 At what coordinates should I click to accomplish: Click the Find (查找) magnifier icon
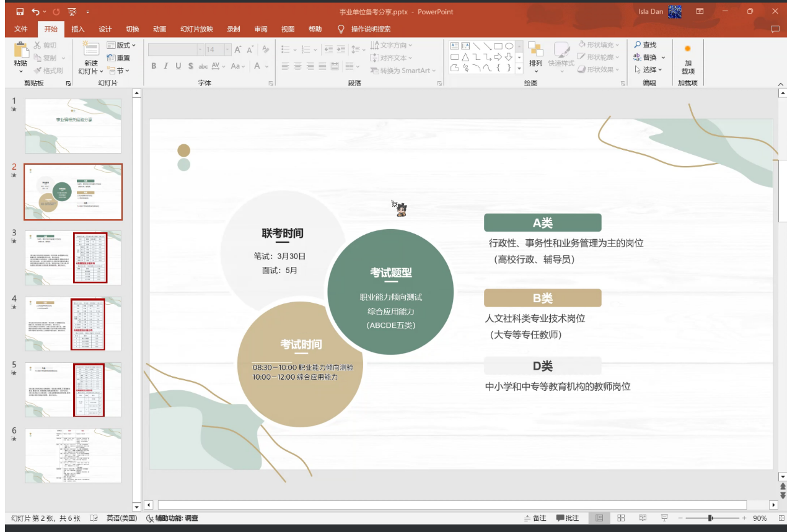tap(638, 45)
